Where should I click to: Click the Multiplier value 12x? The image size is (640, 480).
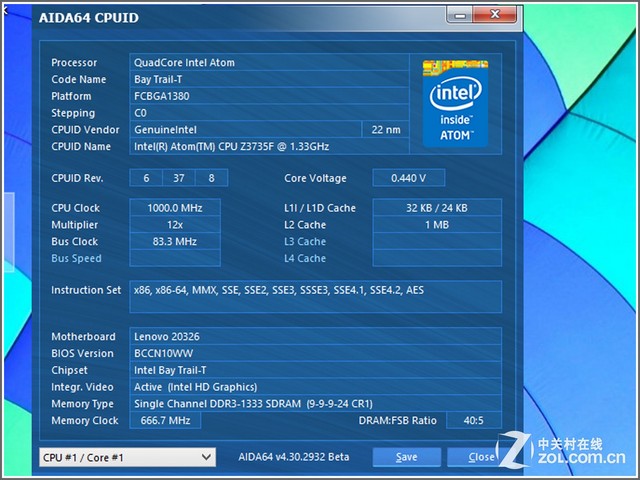coord(175,224)
